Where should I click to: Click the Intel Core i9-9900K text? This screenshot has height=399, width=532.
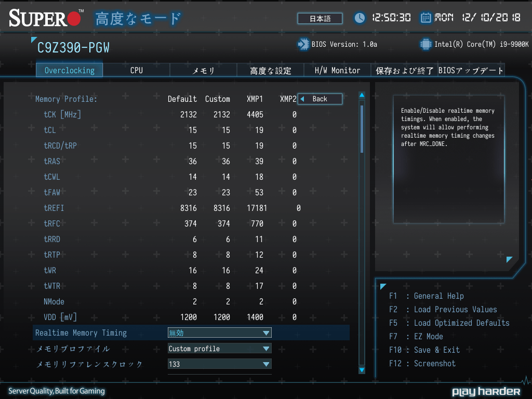(482, 45)
